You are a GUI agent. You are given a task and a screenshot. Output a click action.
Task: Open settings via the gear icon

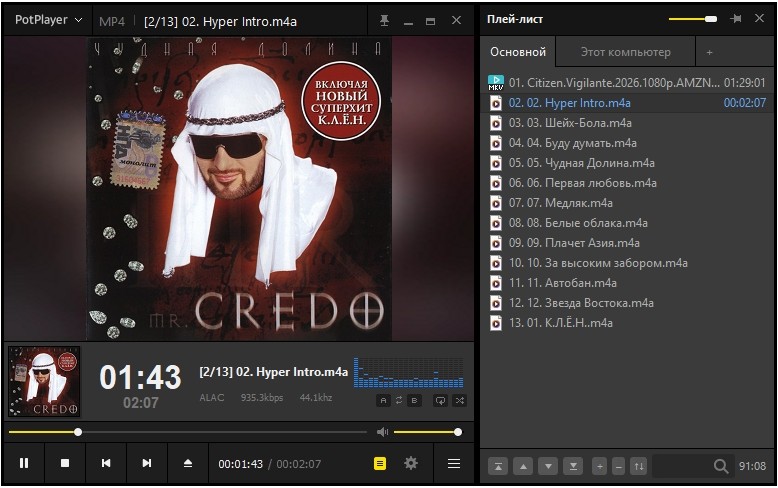pyautogui.click(x=411, y=463)
